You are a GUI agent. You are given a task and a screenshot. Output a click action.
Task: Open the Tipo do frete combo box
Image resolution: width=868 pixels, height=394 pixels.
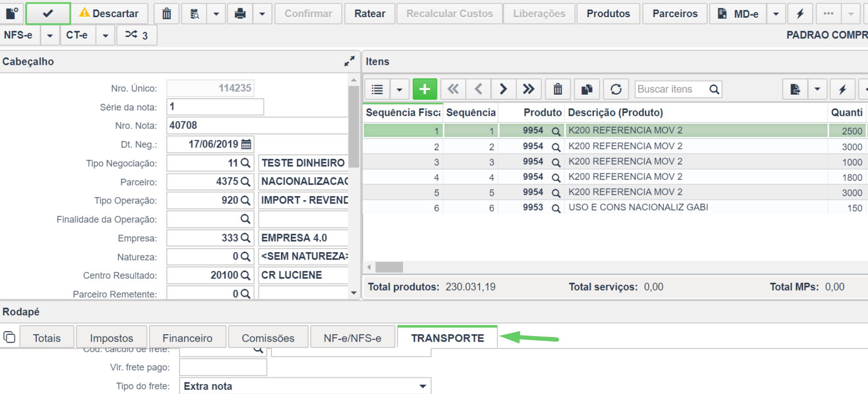pos(305,386)
